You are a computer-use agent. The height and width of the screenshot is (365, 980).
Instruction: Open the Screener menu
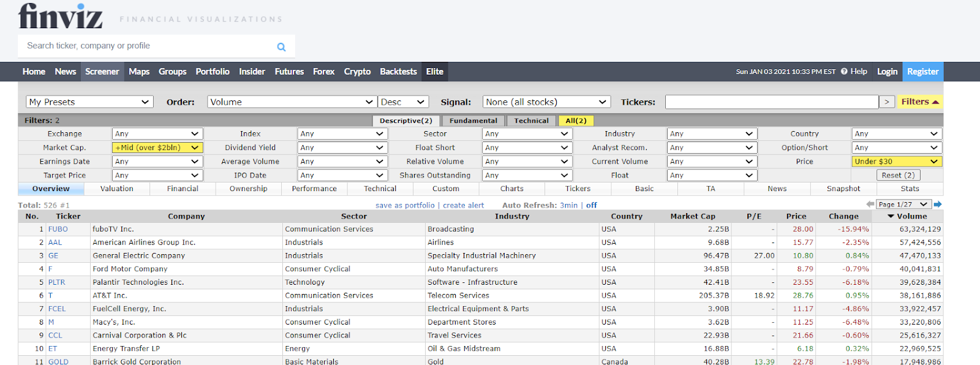pyautogui.click(x=102, y=72)
